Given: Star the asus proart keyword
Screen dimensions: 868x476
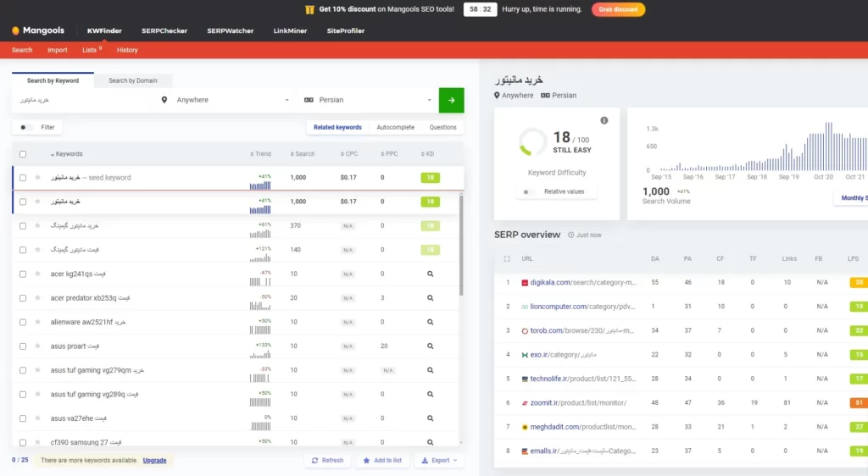Looking at the screenshot, I should tap(37, 346).
